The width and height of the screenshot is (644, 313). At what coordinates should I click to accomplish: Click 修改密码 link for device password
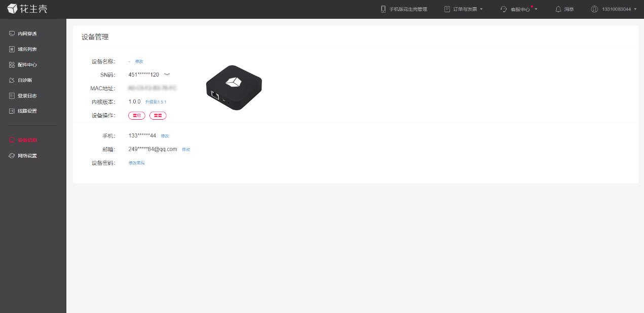(137, 163)
